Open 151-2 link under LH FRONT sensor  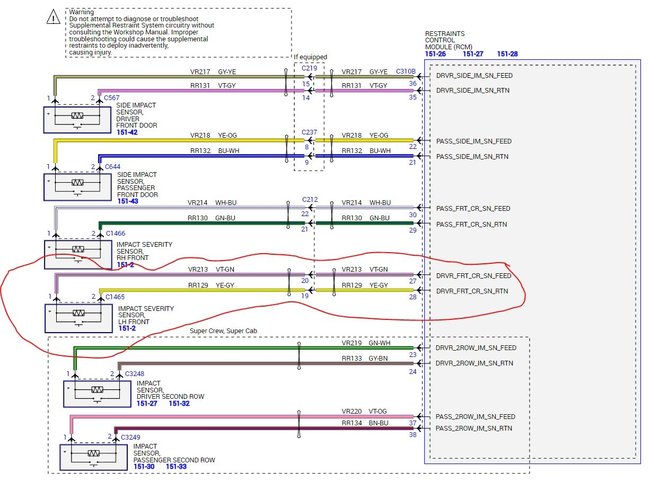click(127, 328)
